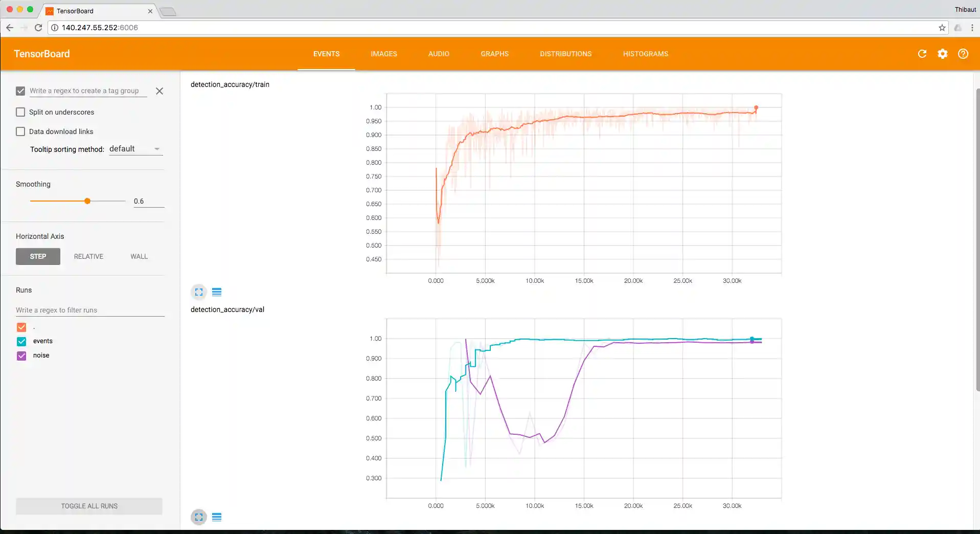The height and width of the screenshot is (534, 980).
Task: Adjust the Smoothing slider
Action: tap(87, 201)
